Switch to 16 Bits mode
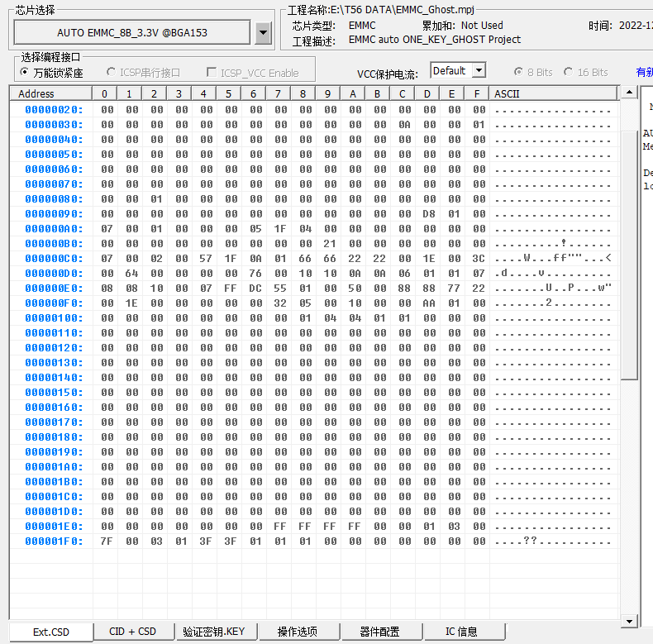This screenshot has height=644, width=653. 569,73
